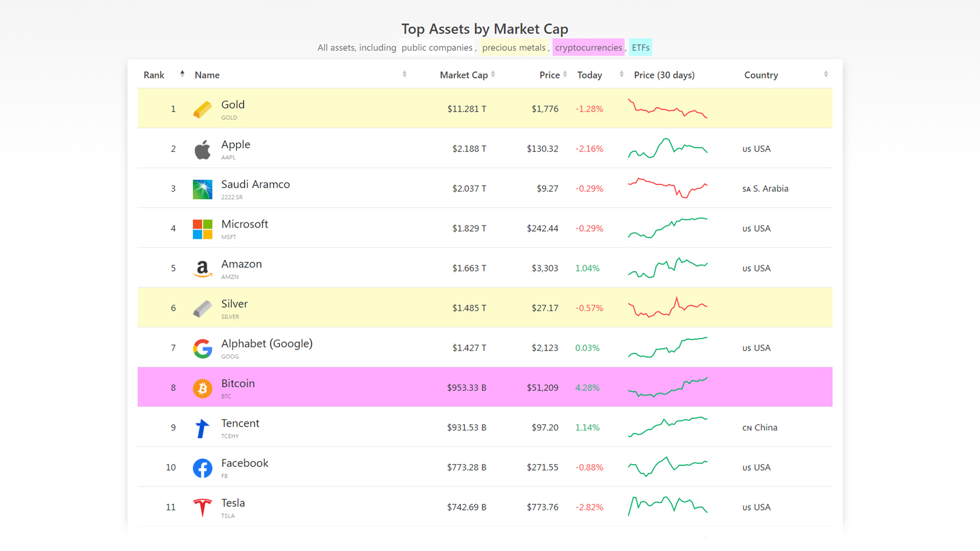Open the Microsoft company page
Image resolution: width=980 pixels, height=551 pixels.
pyautogui.click(x=244, y=224)
